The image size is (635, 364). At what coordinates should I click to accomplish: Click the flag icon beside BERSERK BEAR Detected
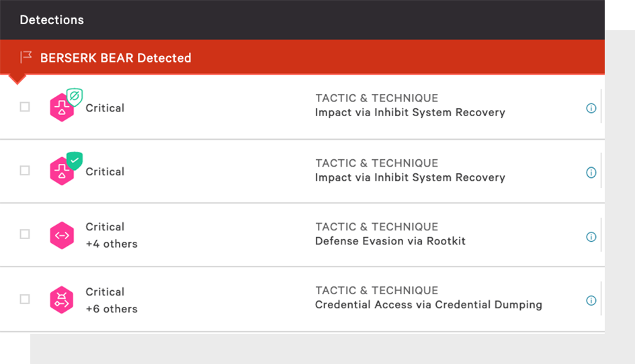(x=26, y=57)
